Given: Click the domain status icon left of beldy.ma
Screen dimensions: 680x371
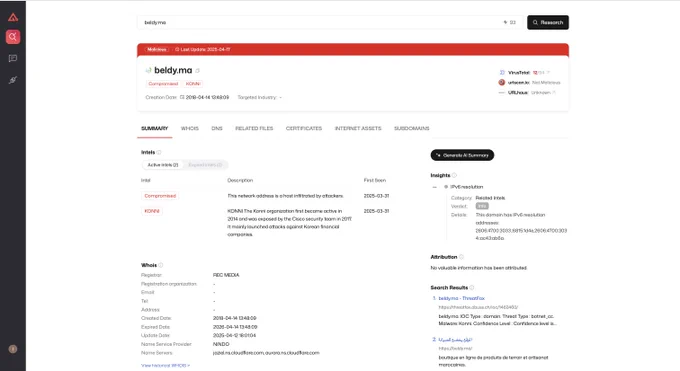Looking at the screenshot, I should [148, 70].
